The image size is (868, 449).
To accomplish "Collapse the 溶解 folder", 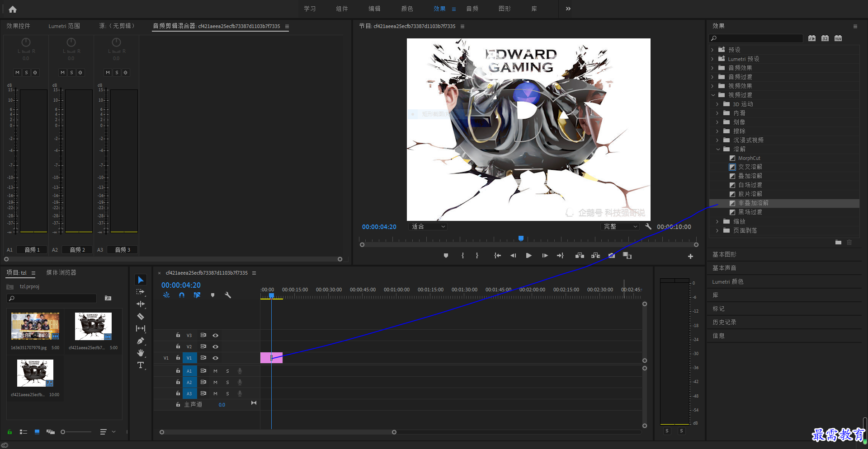I will coord(718,149).
